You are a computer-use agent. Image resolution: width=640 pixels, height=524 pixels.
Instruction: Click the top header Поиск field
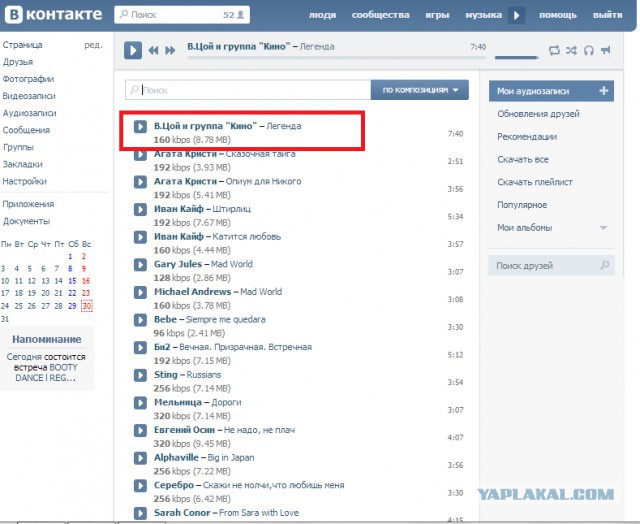tap(182, 15)
